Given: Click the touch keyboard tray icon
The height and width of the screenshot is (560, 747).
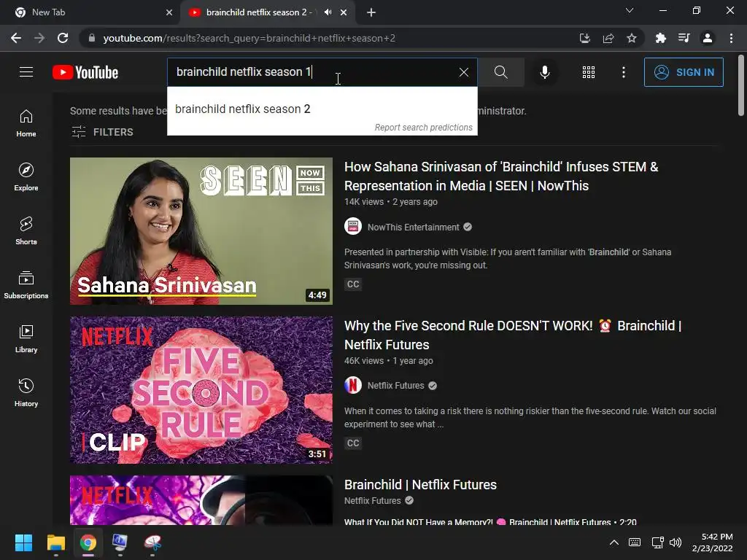Looking at the screenshot, I should pos(635,542).
